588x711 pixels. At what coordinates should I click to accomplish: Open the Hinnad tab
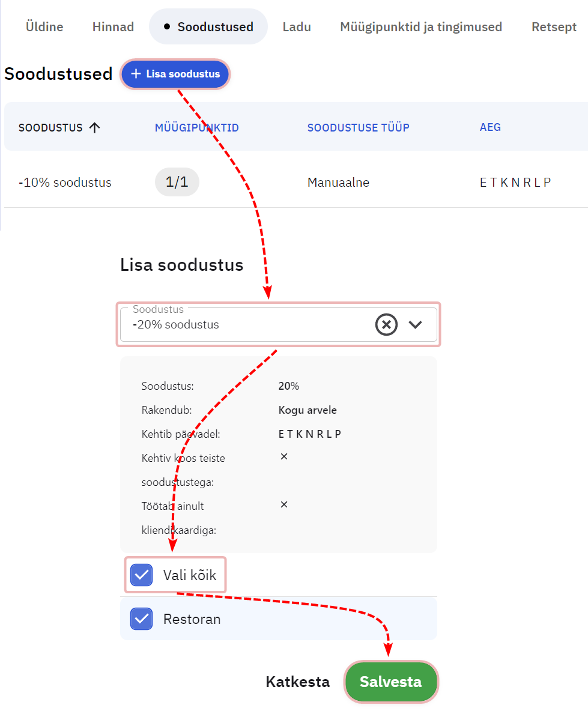[113, 26]
